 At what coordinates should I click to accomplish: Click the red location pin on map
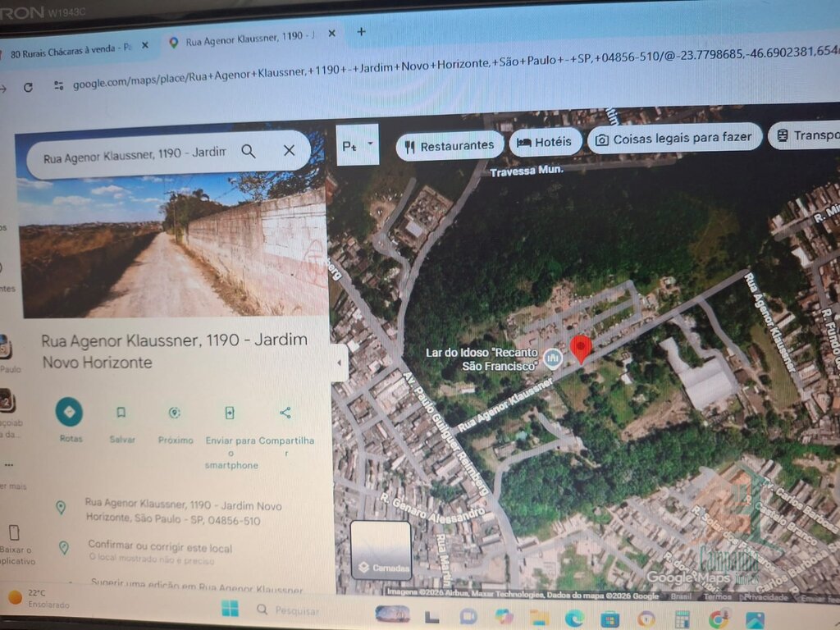point(581,349)
